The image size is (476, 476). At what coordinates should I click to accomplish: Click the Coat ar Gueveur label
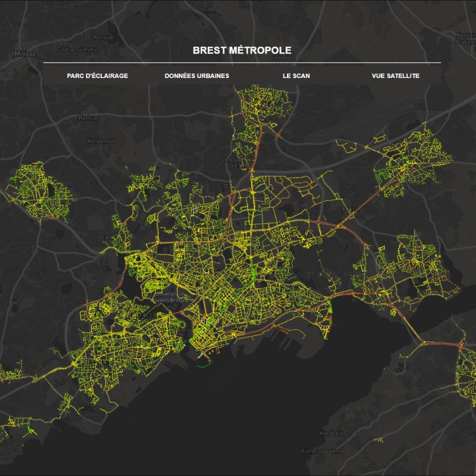click(x=77, y=49)
